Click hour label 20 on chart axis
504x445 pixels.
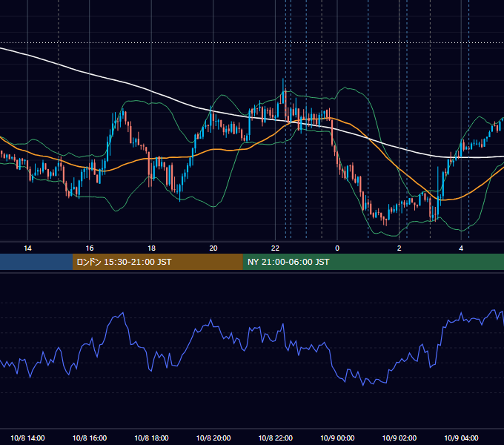coord(213,248)
